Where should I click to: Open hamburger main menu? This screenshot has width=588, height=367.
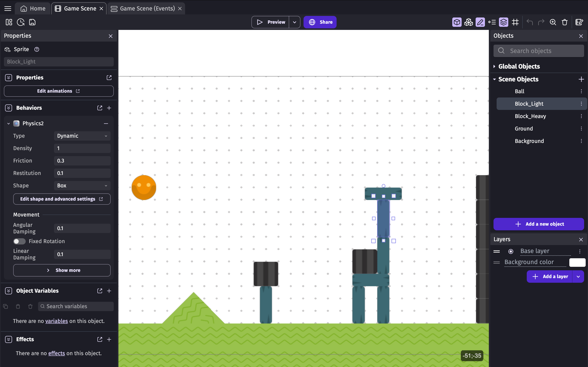8,9
